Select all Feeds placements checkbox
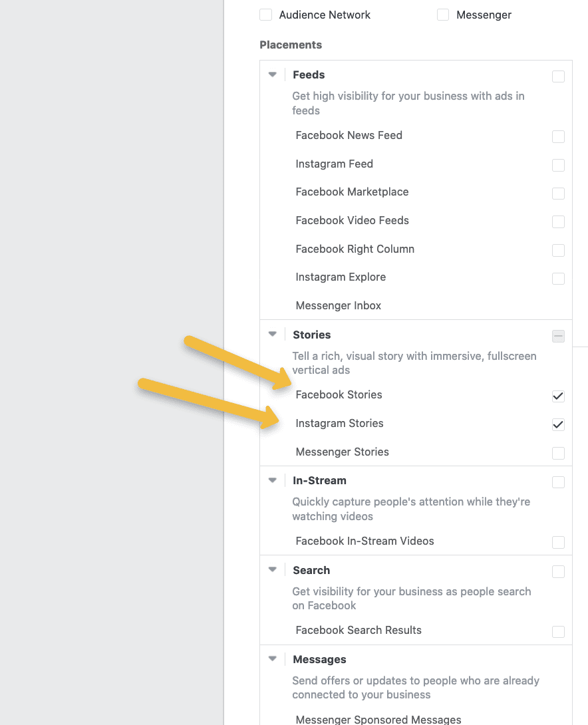 [x=558, y=76]
